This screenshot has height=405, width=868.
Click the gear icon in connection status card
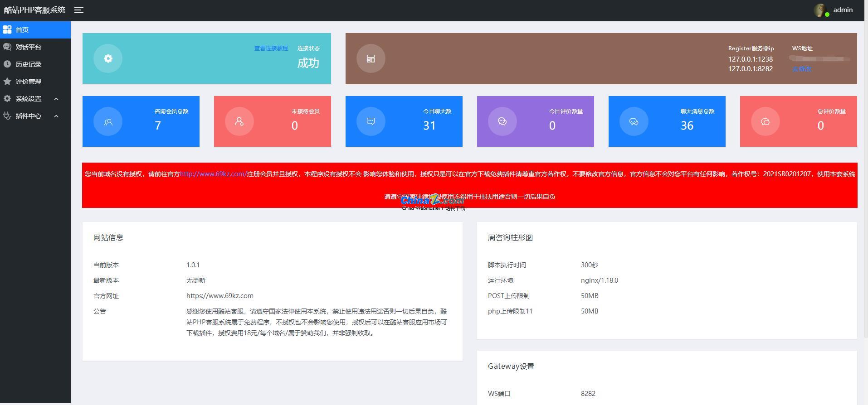108,58
